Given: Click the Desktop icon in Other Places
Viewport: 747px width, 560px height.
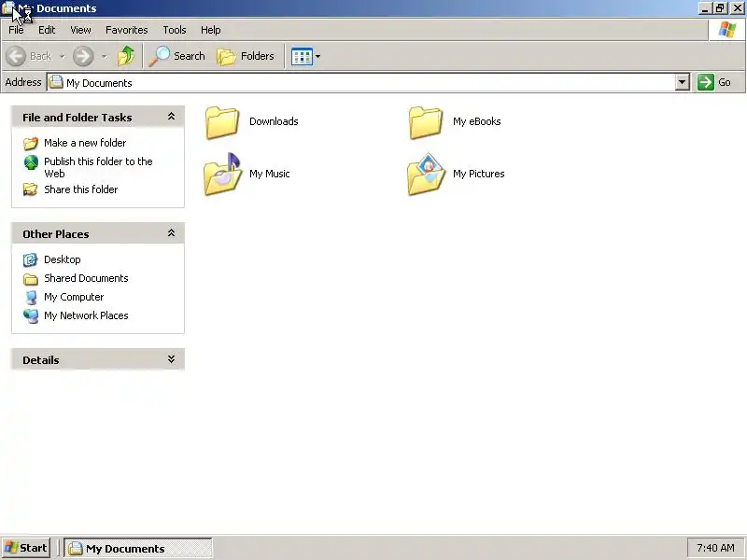Looking at the screenshot, I should pos(31,259).
